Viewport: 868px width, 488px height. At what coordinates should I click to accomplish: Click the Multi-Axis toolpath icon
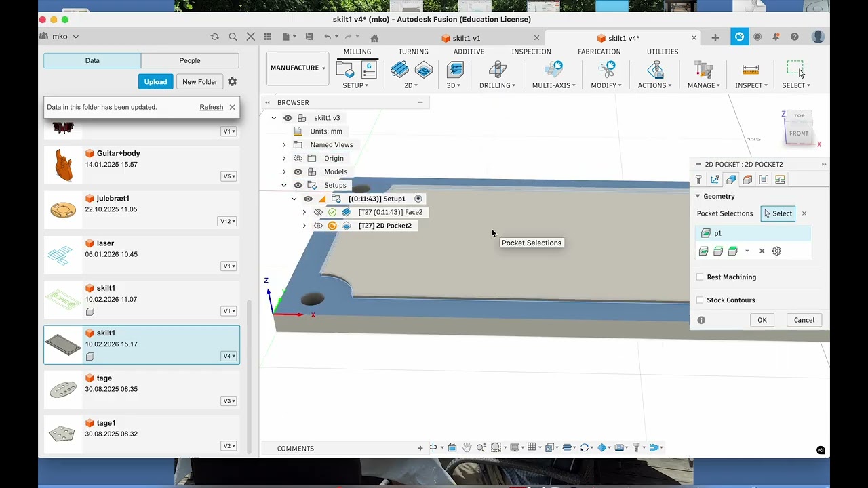[554, 69]
